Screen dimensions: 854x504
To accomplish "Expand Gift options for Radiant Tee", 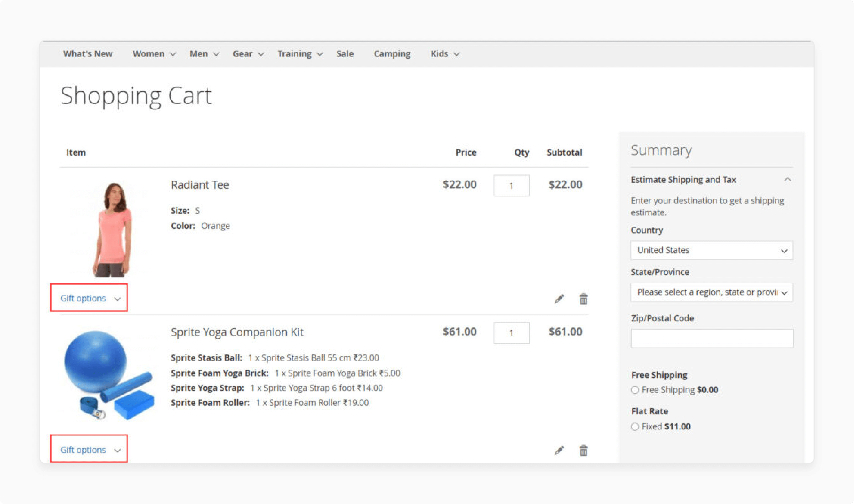I will pos(90,298).
